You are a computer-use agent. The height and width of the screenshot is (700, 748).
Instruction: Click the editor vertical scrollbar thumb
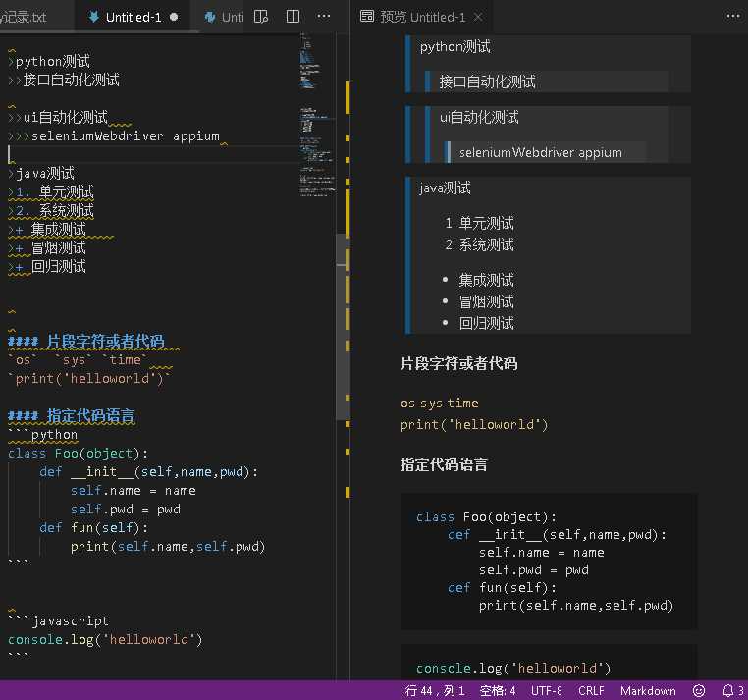click(343, 327)
